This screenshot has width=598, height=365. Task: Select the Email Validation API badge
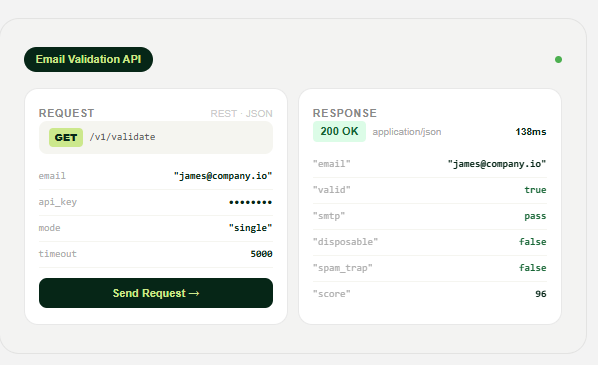click(x=88, y=59)
